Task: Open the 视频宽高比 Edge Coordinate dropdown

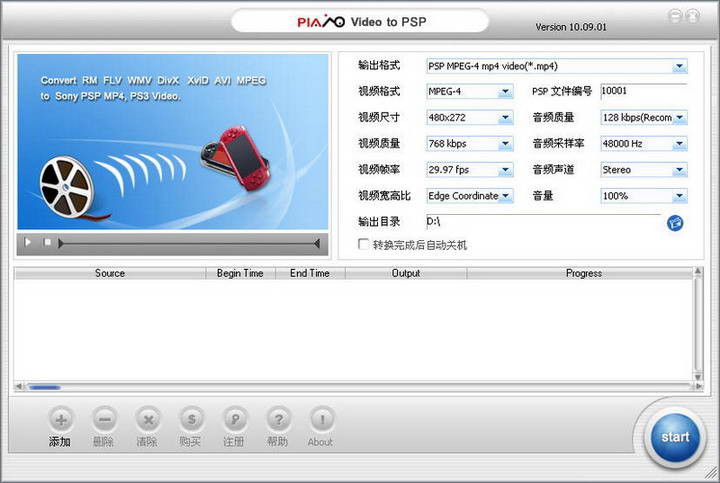Action: pos(470,197)
